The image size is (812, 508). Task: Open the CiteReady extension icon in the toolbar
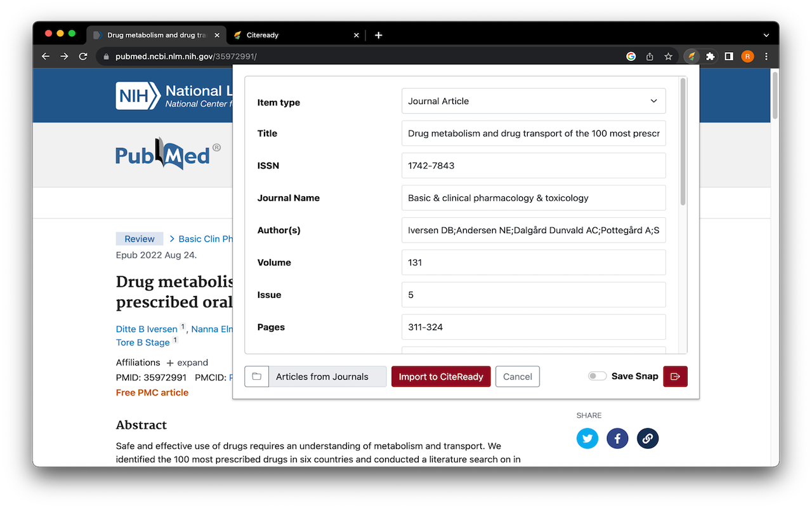tap(691, 56)
